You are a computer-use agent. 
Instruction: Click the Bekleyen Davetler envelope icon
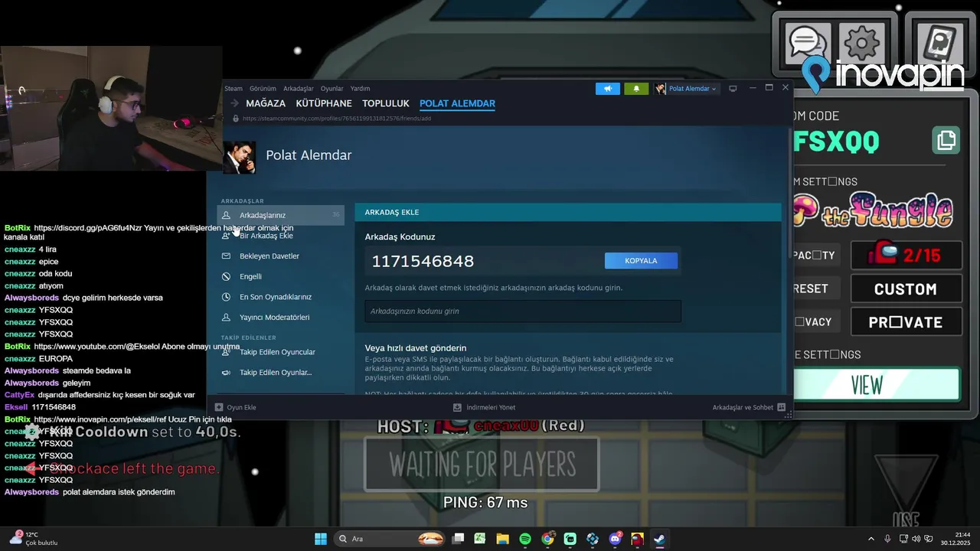point(226,256)
